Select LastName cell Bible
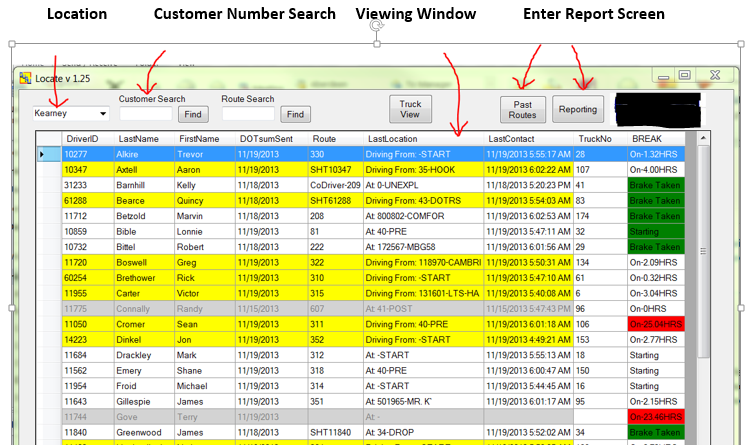 [x=145, y=232]
